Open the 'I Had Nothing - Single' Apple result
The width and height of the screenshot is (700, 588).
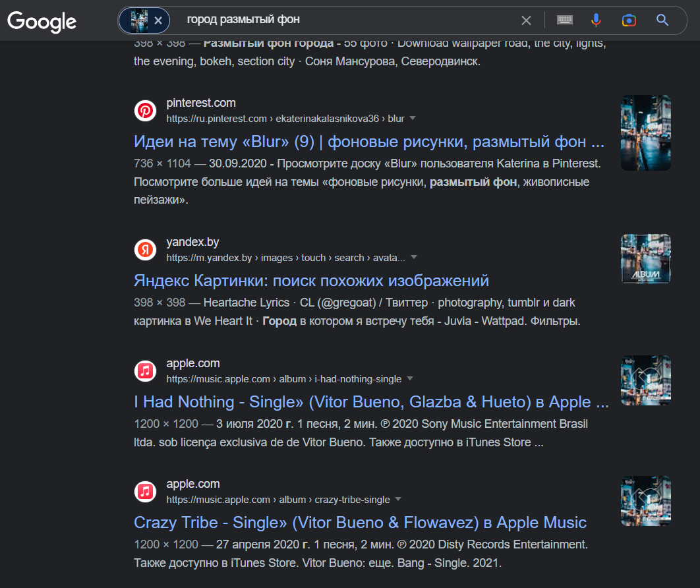(x=371, y=402)
